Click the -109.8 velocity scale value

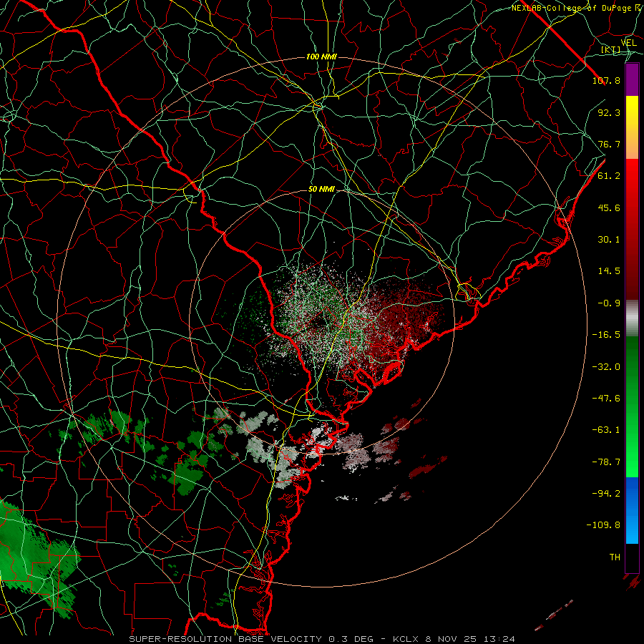[603, 525]
